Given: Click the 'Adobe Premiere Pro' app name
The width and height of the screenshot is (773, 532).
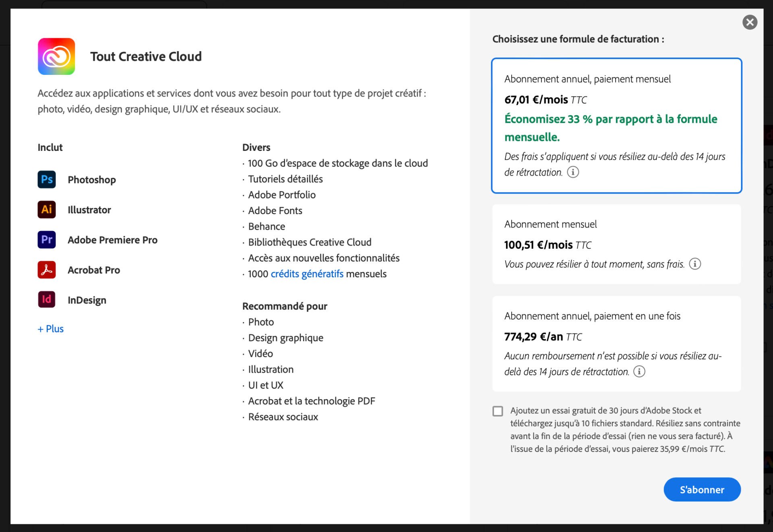Looking at the screenshot, I should point(113,240).
